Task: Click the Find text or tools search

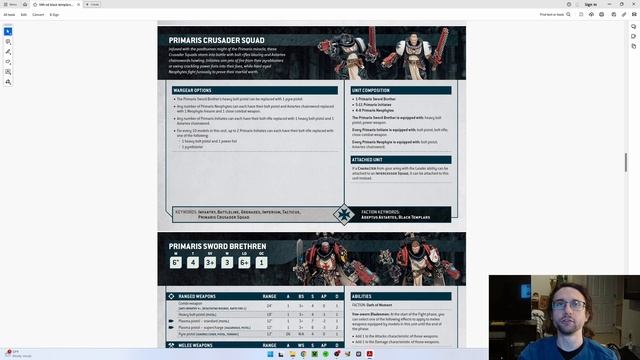Action: (555, 15)
